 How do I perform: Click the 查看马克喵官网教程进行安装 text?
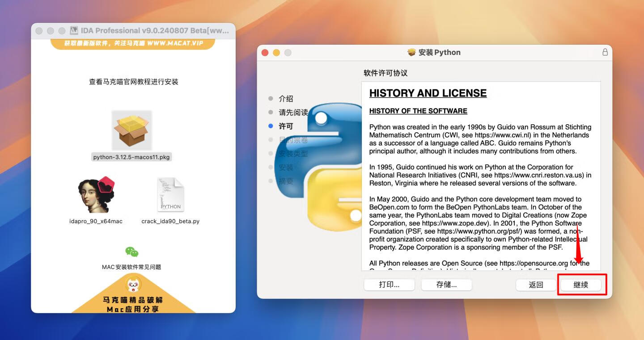click(134, 82)
